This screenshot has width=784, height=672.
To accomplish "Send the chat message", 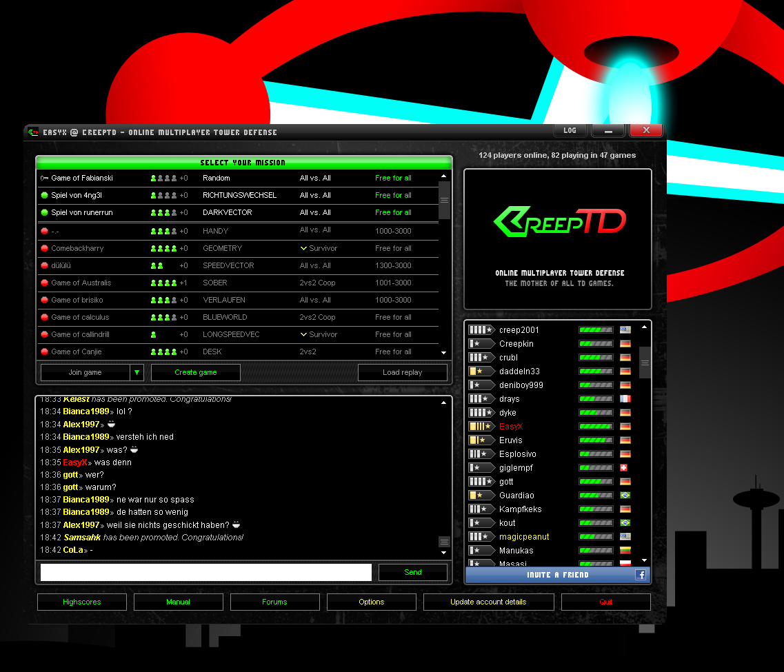I will (x=413, y=573).
